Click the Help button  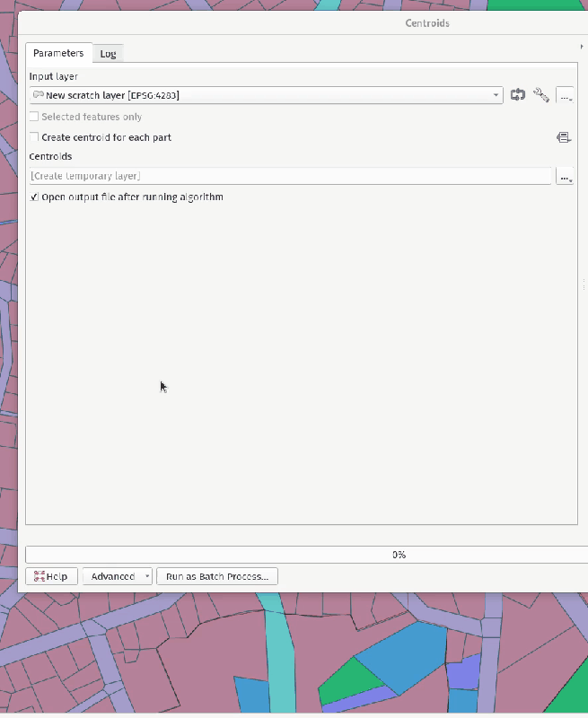(52, 576)
